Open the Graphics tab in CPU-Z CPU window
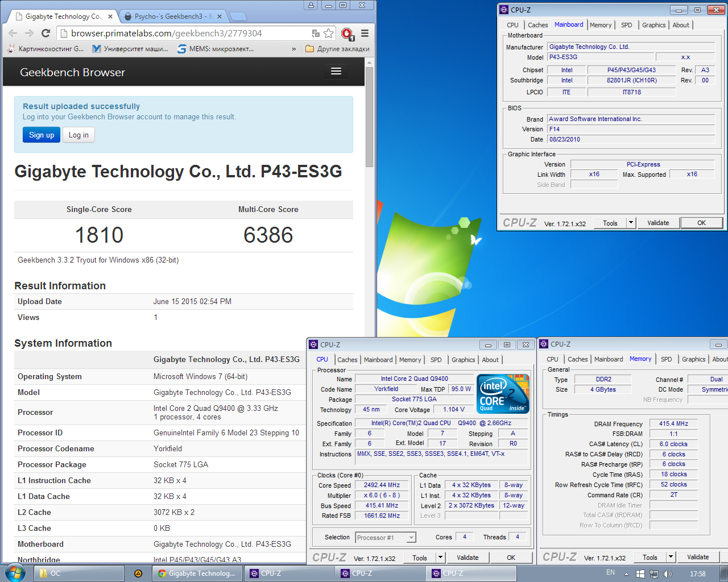Image resolution: width=728 pixels, height=582 pixels. (464, 360)
